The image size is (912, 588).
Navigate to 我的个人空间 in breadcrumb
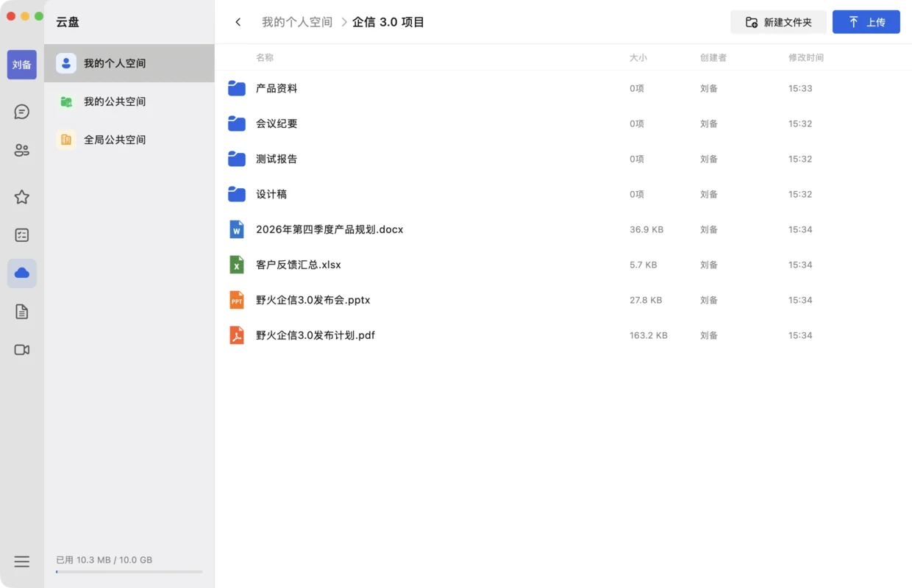point(297,22)
